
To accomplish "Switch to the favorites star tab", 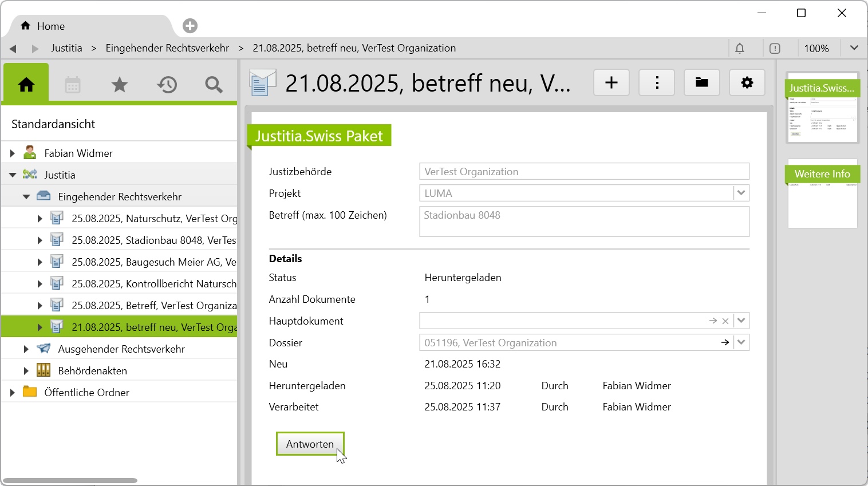I will pos(120,85).
